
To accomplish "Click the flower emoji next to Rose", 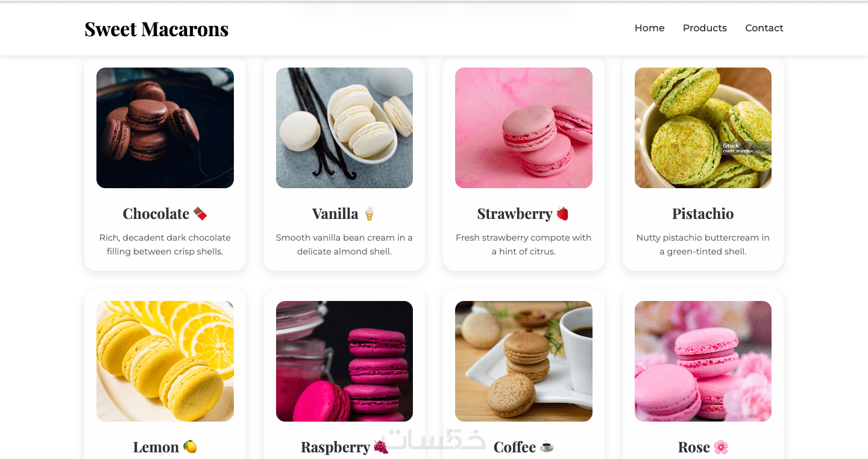I will pyautogui.click(x=721, y=447).
